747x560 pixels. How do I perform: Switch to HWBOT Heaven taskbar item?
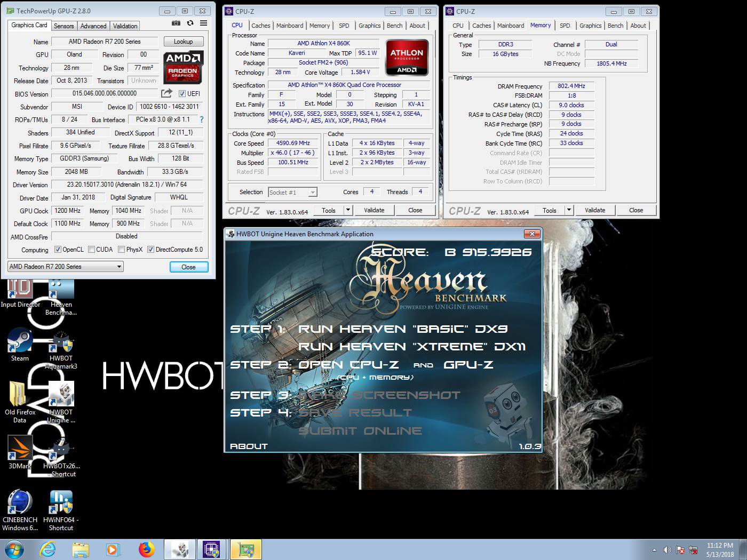click(180, 549)
